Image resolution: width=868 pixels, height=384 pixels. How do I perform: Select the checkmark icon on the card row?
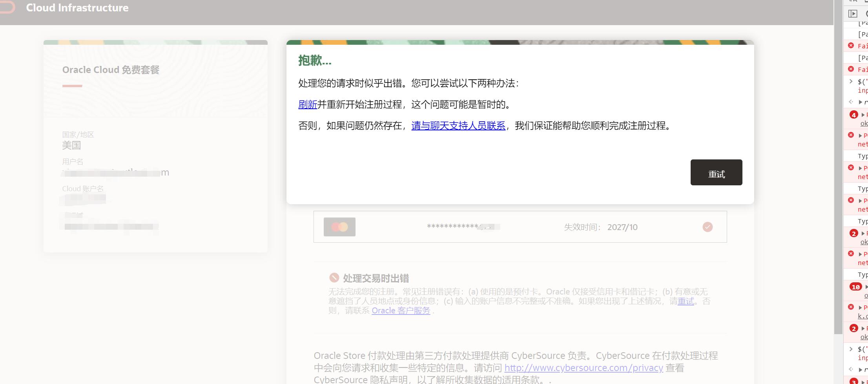(708, 227)
